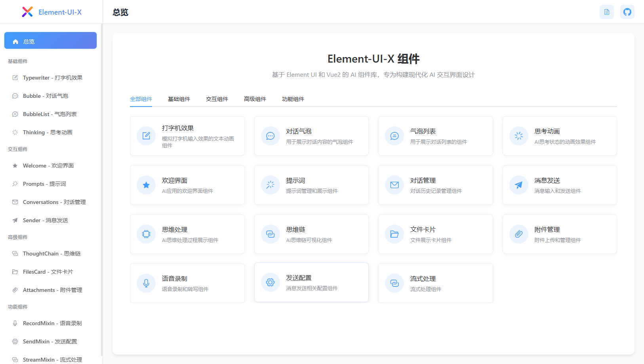Open Sender - 消息发送 in sidebar

[50, 220]
